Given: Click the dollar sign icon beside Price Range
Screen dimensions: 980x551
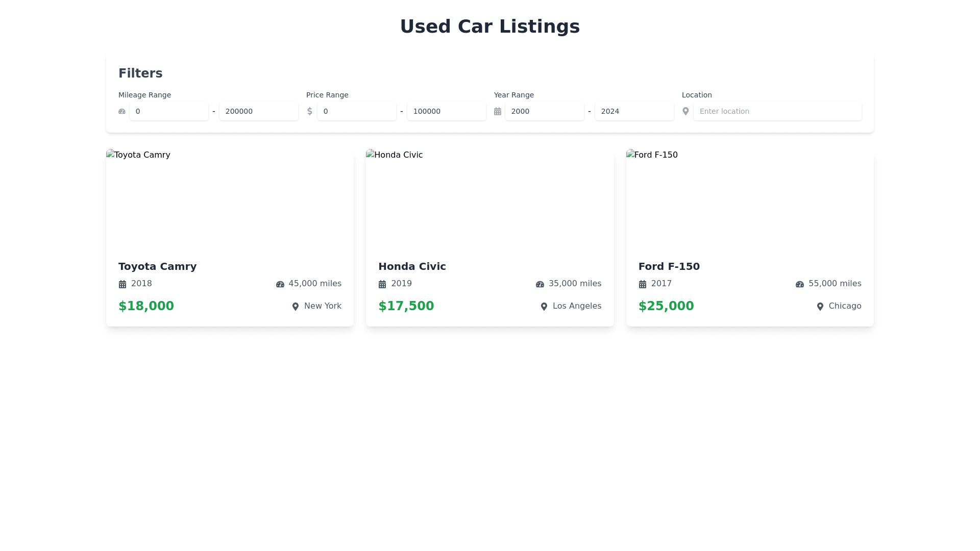Looking at the screenshot, I should pos(309,111).
